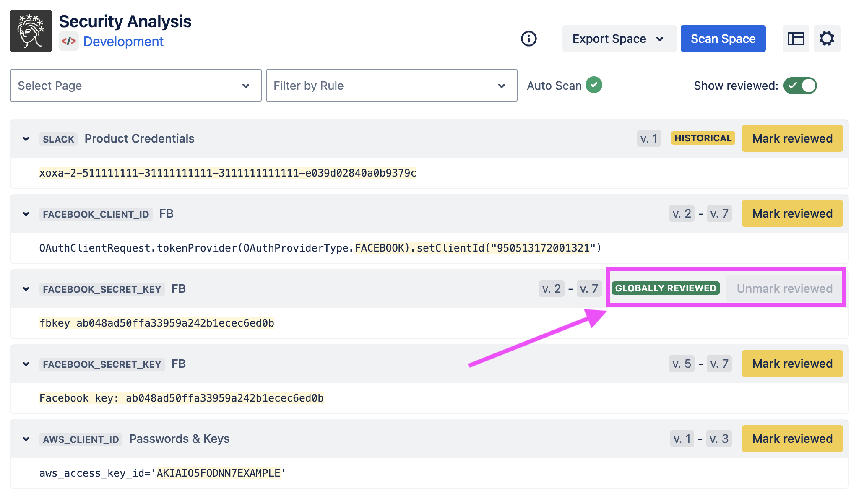Open the Select Page dropdown
Screen dimensions: 864x504
[x=135, y=86]
